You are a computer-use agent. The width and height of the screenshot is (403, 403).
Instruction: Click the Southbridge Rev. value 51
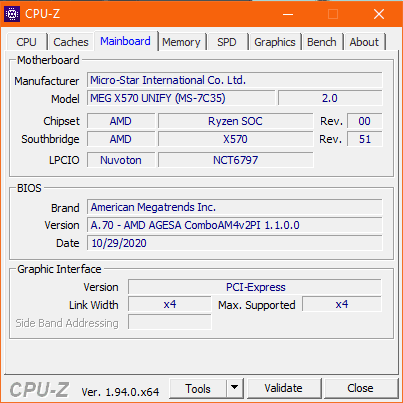point(365,139)
